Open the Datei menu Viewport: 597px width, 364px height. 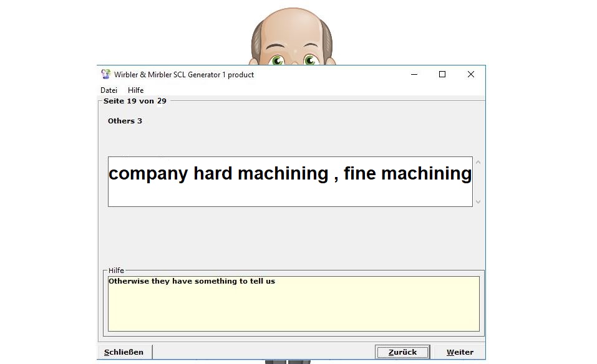(x=109, y=90)
